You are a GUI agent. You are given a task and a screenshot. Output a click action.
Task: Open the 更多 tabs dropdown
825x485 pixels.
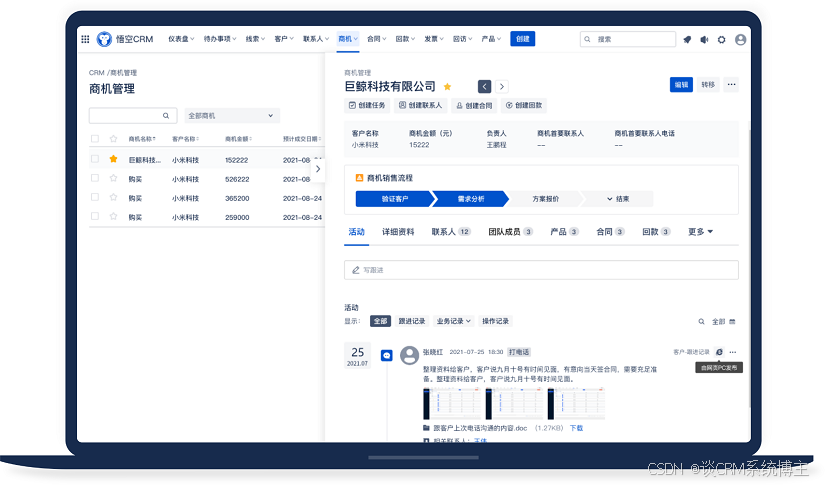pyautogui.click(x=700, y=232)
